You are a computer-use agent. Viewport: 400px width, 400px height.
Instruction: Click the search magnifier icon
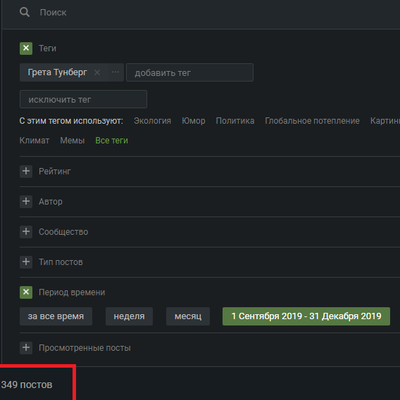(25, 12)
